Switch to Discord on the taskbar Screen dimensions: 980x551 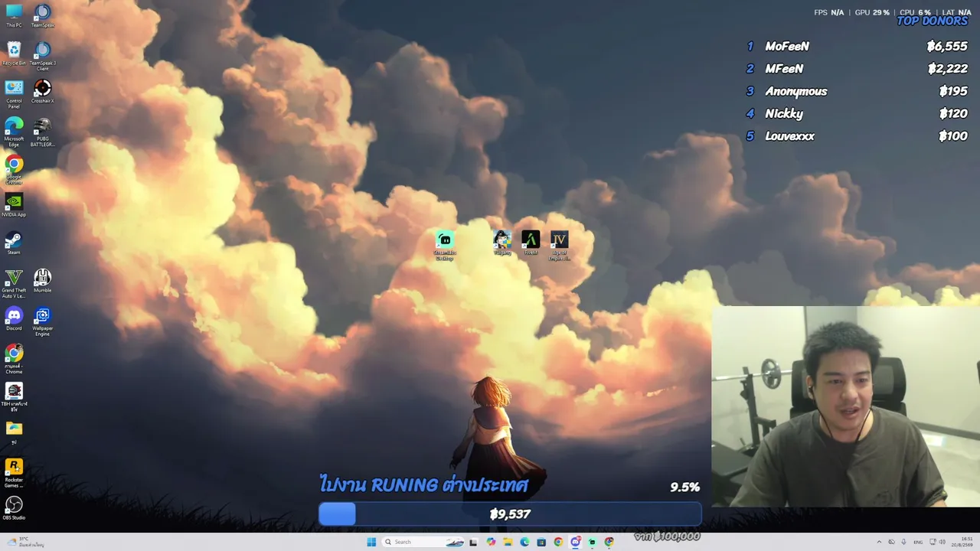pyautogui.click(x=575, y=542)
